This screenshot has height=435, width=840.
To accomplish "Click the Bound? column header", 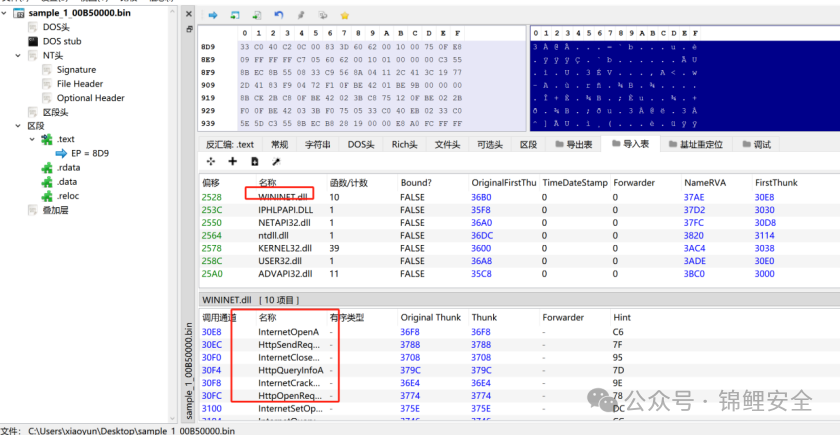I will (415, 183).
